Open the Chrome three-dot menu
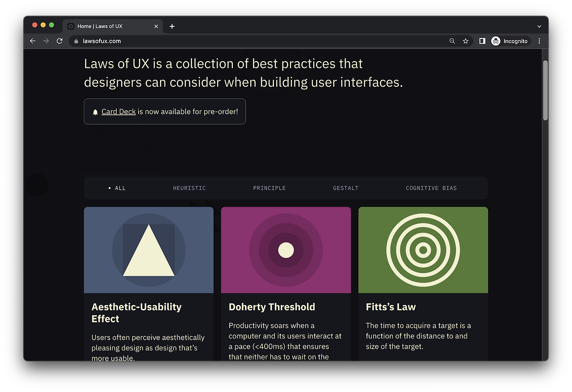 click(539, 41)
